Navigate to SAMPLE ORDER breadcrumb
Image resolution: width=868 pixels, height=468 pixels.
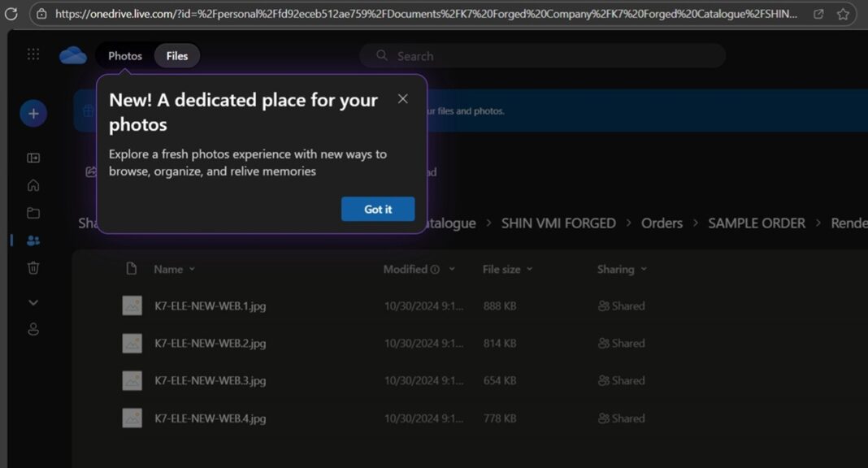point(756,223)
